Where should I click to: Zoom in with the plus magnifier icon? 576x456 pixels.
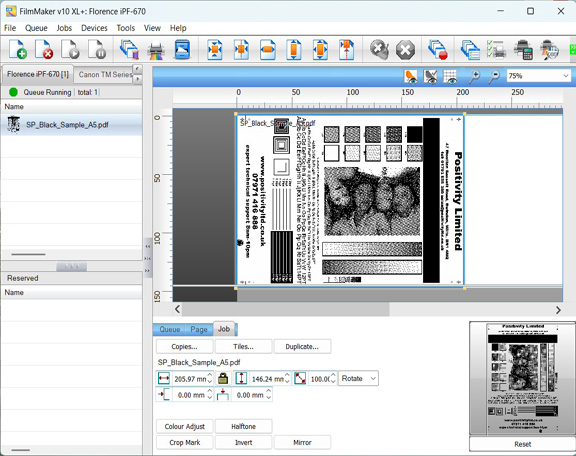point(475,76)
